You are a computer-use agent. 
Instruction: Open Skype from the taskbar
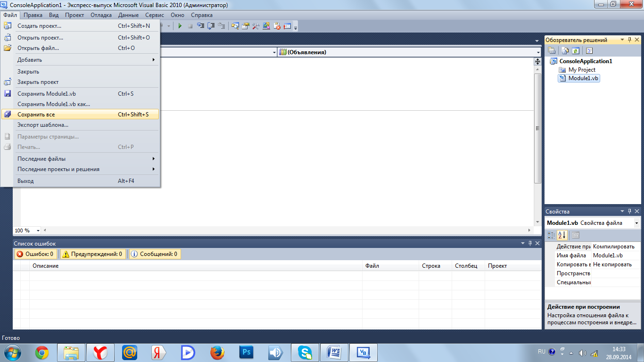305,353
